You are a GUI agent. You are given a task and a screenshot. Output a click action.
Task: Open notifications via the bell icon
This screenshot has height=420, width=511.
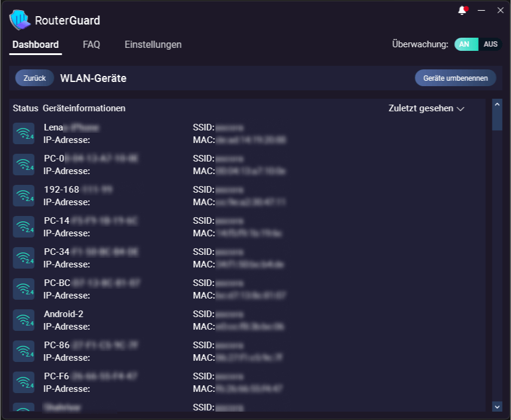click(x=461, y=10)
